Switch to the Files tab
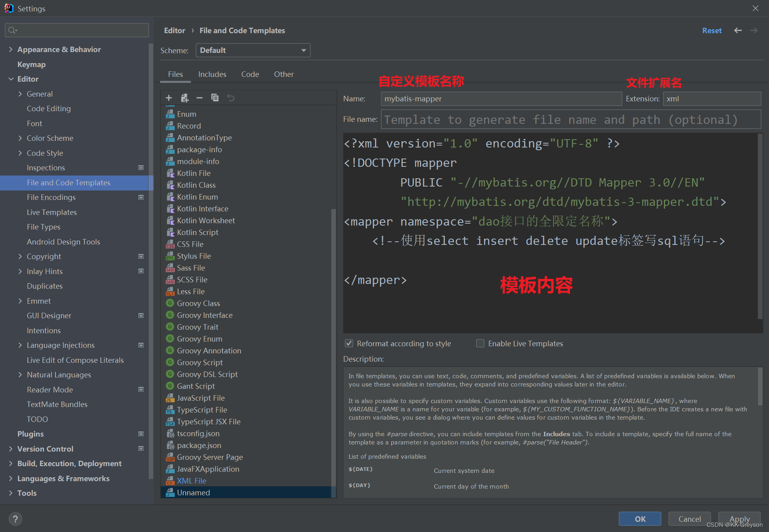The image size is (769, 532). (x=175, y=74)
